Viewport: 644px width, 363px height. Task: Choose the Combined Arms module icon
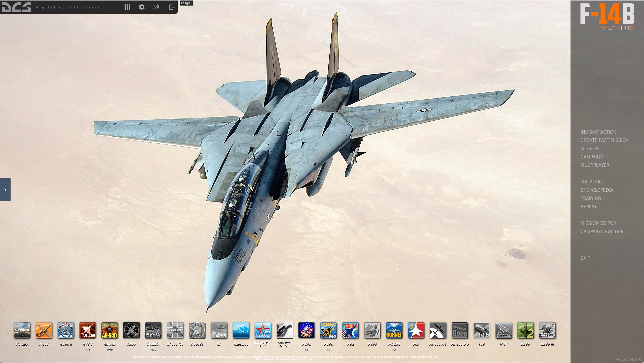point(219,330)
